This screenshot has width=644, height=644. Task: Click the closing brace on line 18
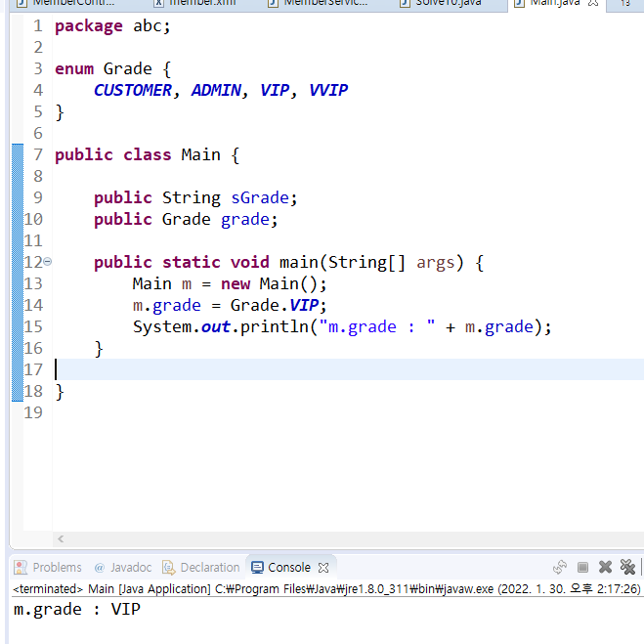tap(60, 392)
